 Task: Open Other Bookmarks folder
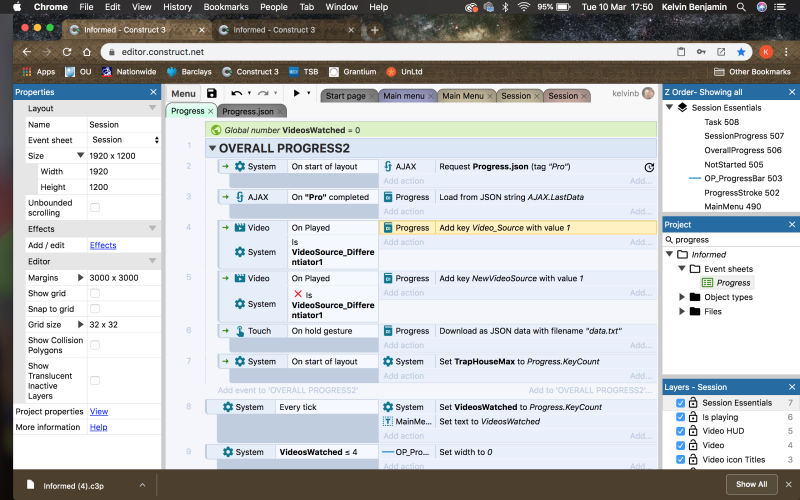(x=753, y=72)
